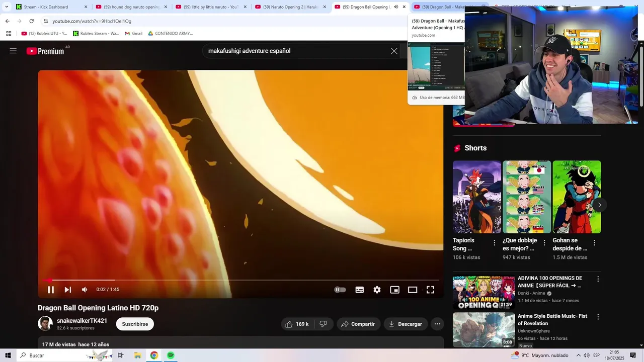This screenshot has height=362, width=644.
Task: Open ADIVINA 100 OPENINGS video options
Action: (x=598, y=279)
